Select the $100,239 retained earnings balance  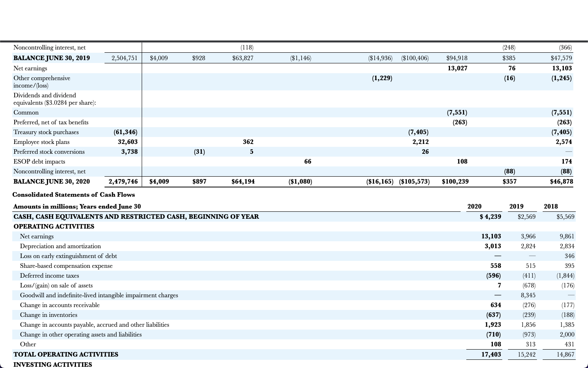pos(455,182)
